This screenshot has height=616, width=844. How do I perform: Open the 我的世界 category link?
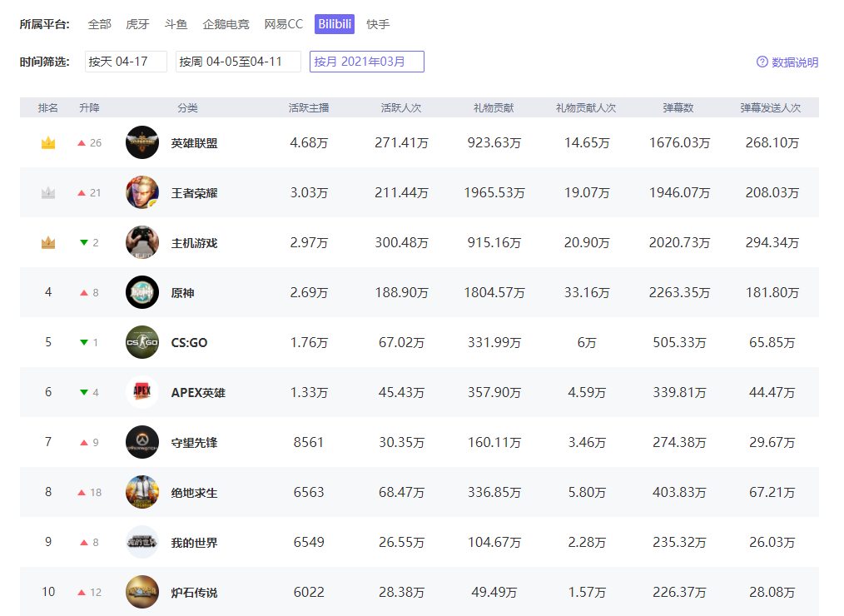pyautogui.click(x=194, y=543)
